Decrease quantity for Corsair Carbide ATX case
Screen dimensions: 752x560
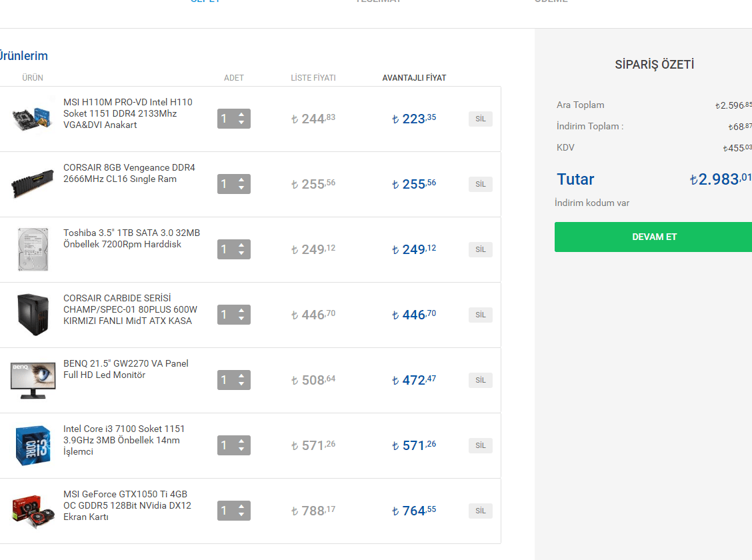pos(241,319)
